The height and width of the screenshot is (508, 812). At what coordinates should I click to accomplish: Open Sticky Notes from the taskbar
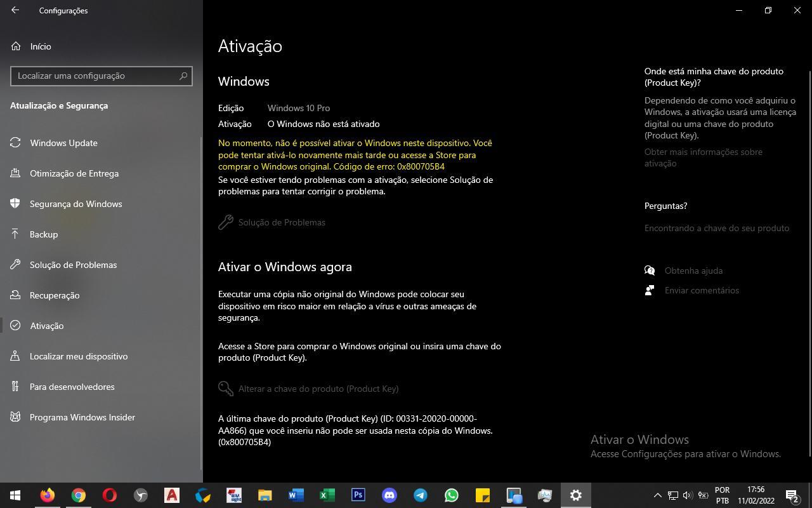(482, 495)
